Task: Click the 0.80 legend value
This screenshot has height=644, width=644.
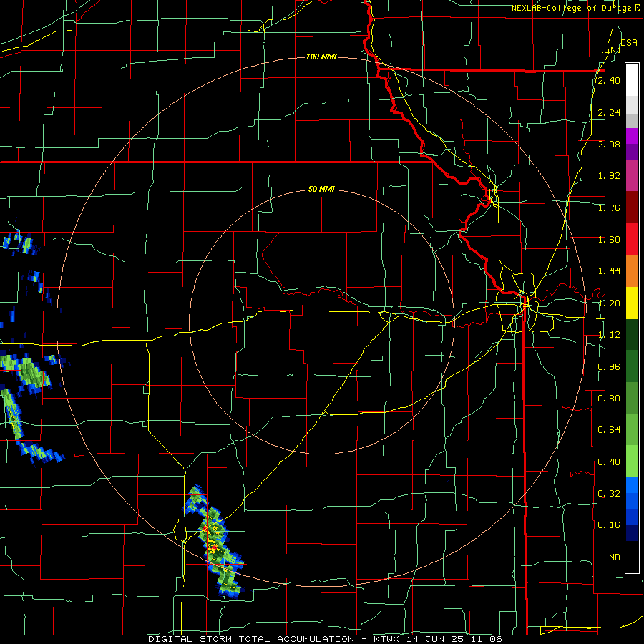Action: point(609,399)
